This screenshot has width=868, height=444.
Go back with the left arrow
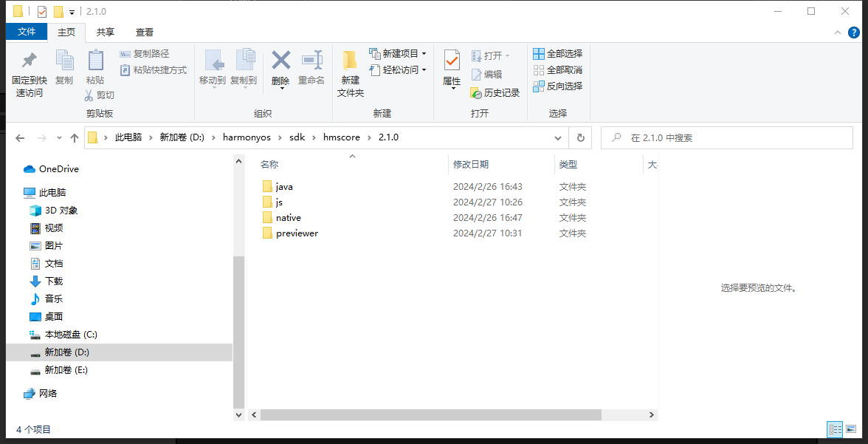pyautogui.click(x=20, y=138)
